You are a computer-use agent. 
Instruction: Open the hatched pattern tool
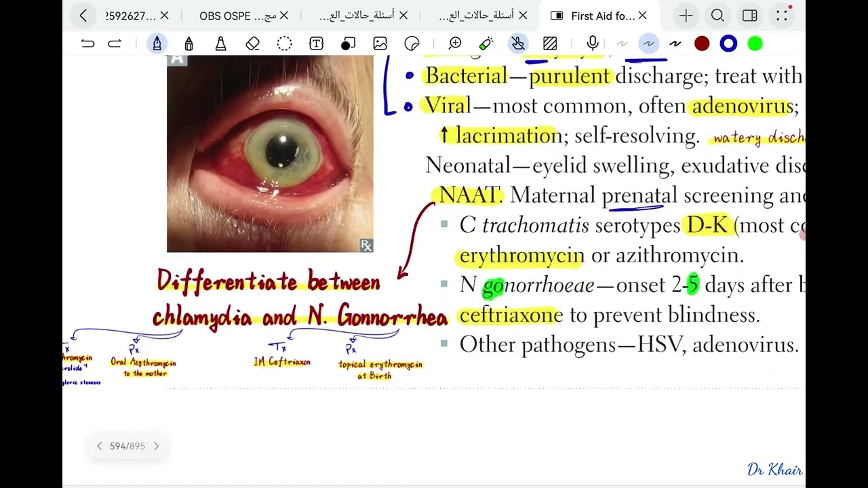click(x=550, y=44)
